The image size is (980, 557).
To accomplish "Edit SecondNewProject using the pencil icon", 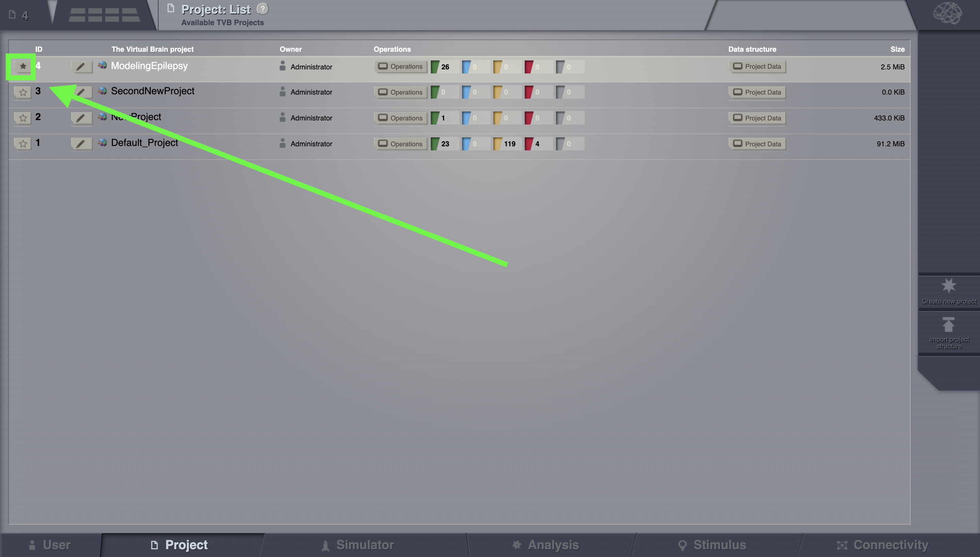I will tap(81, 92).
